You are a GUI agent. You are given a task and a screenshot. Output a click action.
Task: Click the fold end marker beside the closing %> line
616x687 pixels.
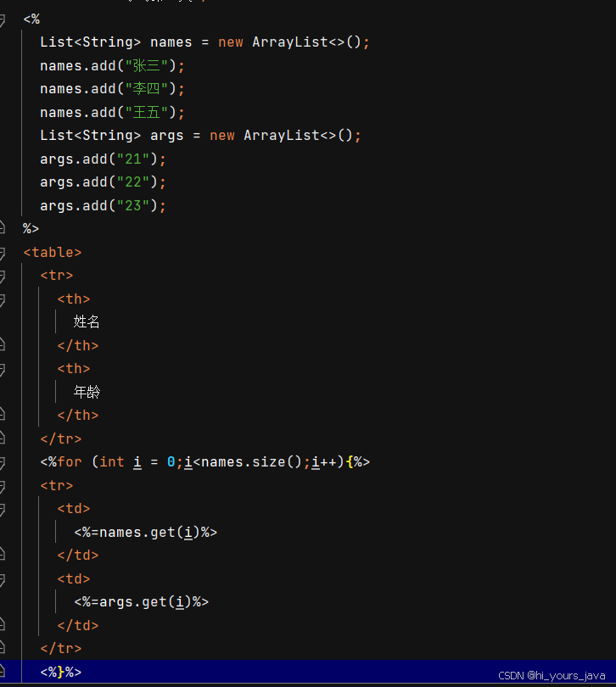pos(3,227)
